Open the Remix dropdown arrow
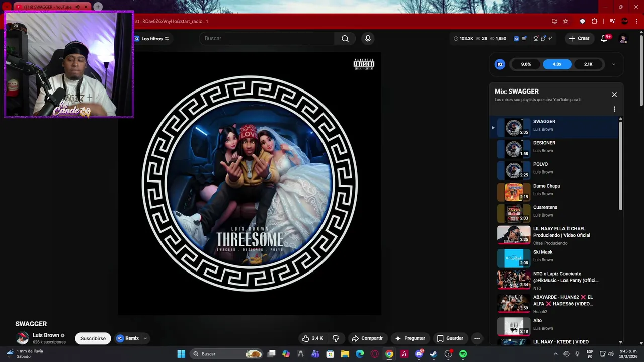The height and width of the screenshot is (362, 644). (145, 338)
